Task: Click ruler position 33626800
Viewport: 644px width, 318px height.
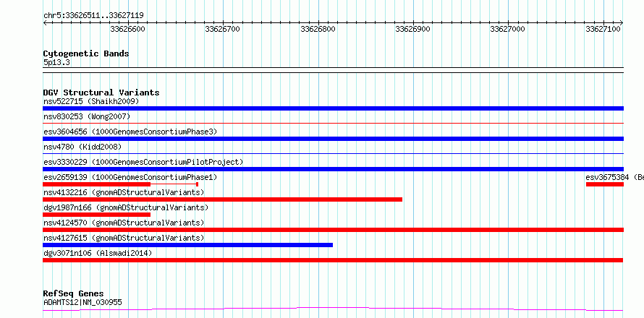Action: 318,29
